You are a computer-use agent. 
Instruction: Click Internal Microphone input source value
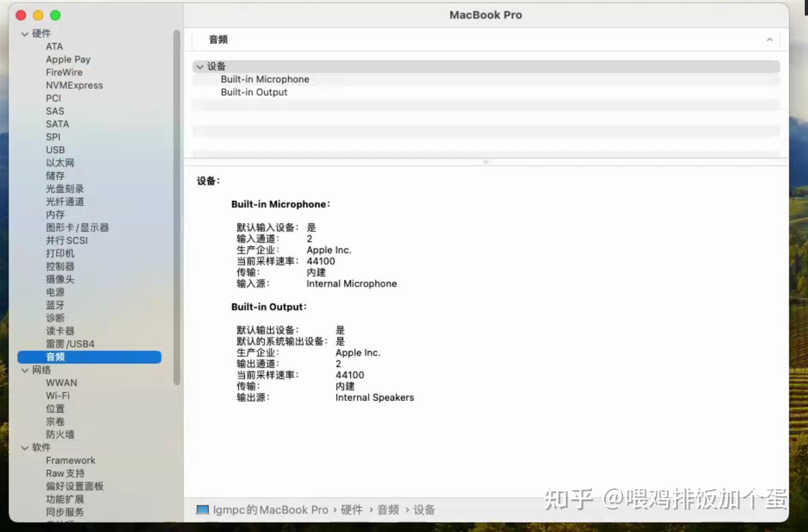(351, 284)
